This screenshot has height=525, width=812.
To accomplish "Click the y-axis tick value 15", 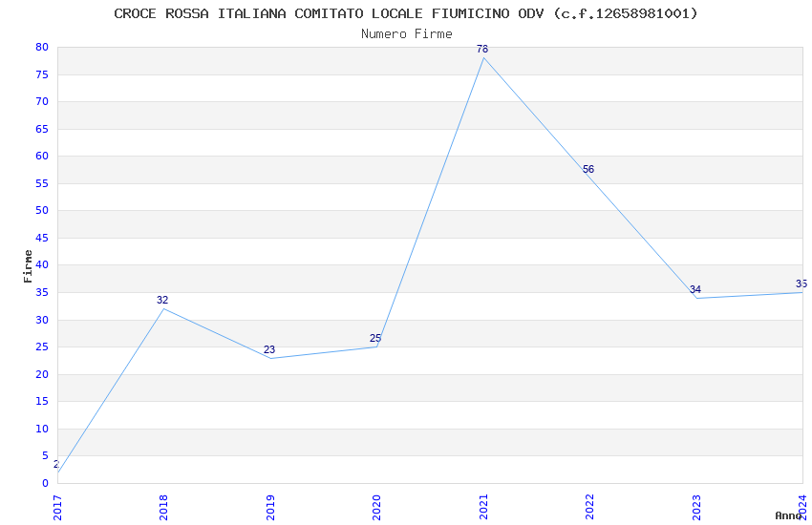I will [42, 401].
